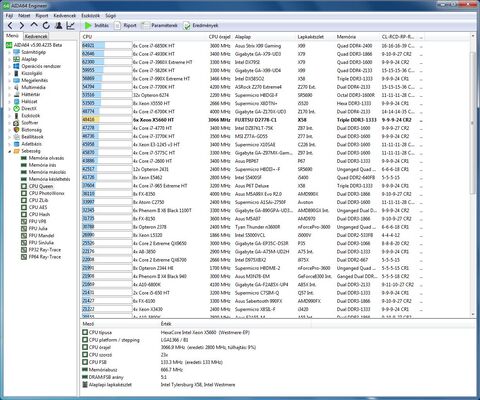Select the Szoftver tree icon

16,123
